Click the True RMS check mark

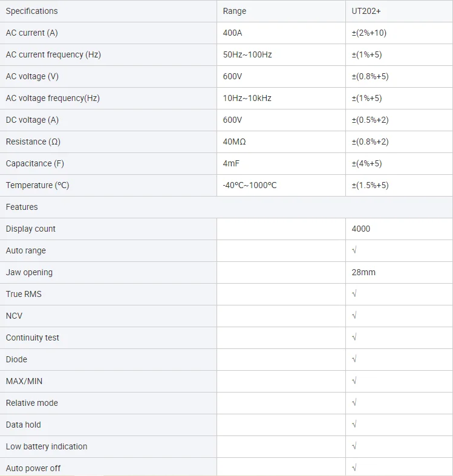(354, 294)
